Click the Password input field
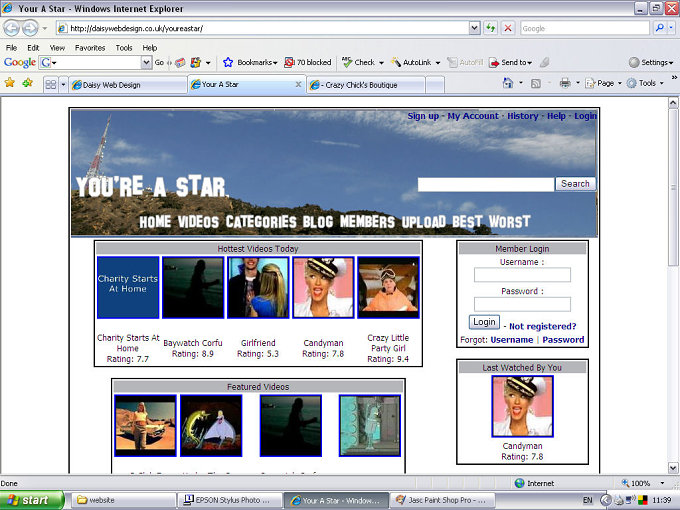 tap(522, 304)
